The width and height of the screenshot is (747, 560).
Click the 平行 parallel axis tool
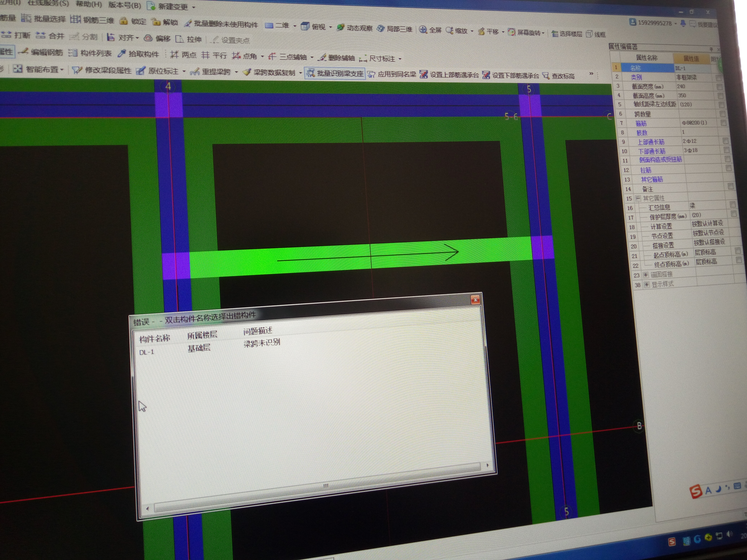tap(214, 55)
